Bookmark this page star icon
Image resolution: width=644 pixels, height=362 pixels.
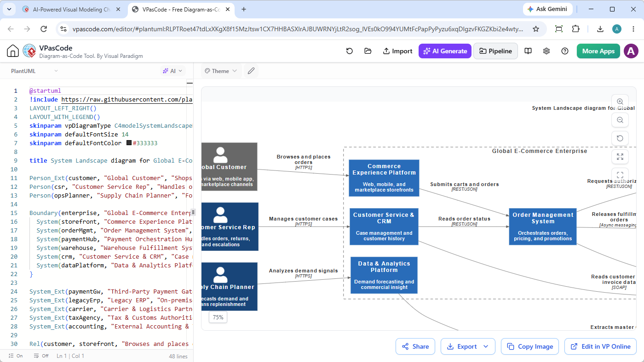point(536,29)
